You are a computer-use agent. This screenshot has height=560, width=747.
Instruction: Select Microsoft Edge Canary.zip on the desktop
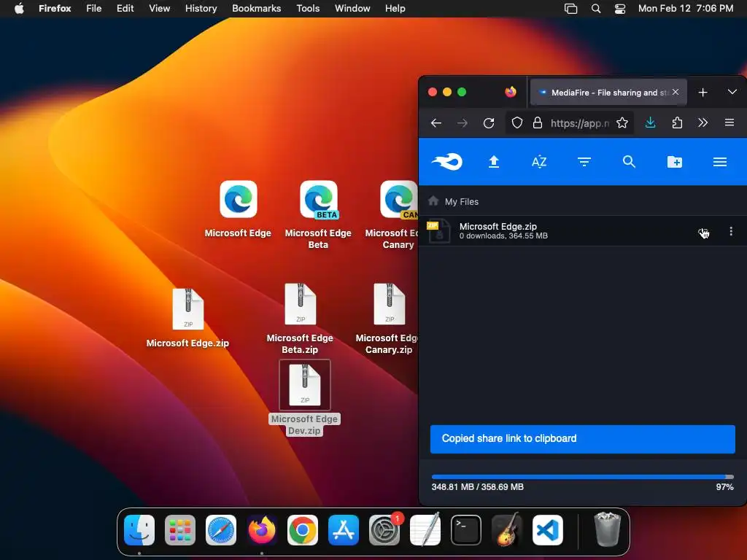[390, 304]
